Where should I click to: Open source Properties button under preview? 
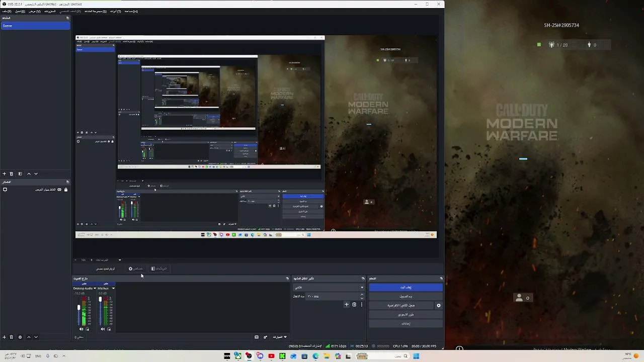[x=136, y=268]
